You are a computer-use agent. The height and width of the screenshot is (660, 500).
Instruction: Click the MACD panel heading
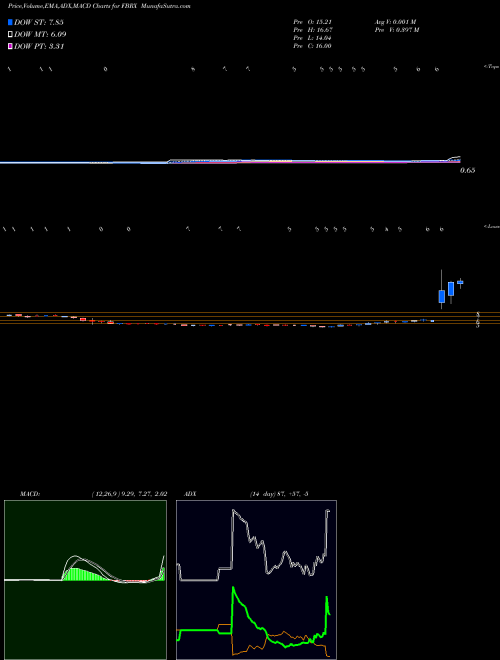(29, 494)
